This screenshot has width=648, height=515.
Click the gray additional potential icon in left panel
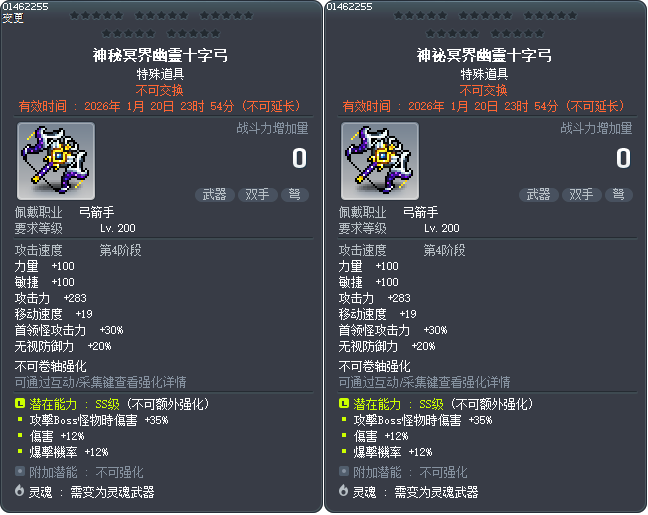pyautogui.click(x=20, y=471)
